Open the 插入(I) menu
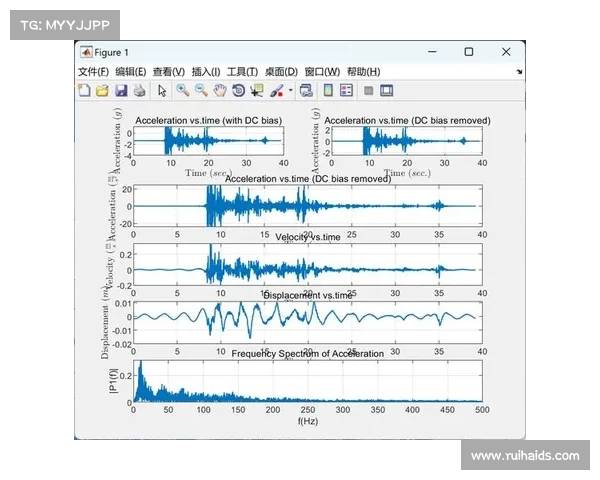 [x=205, y=71]
